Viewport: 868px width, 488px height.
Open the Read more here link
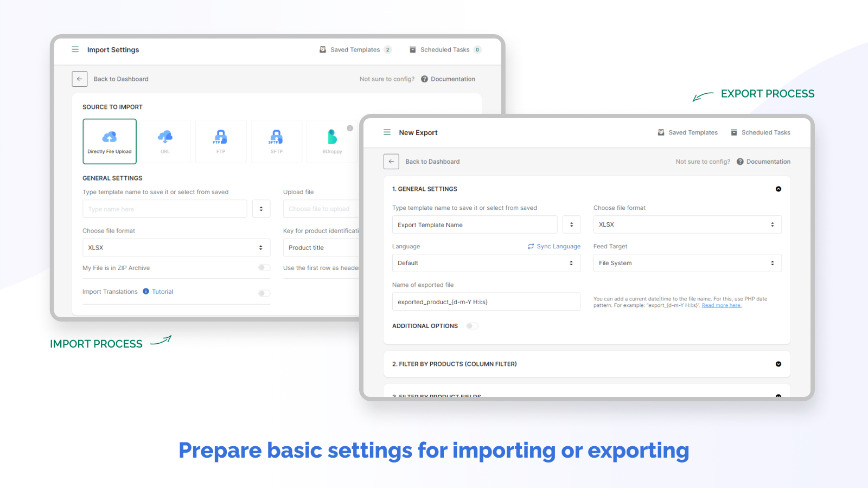[x=722, y=305]
